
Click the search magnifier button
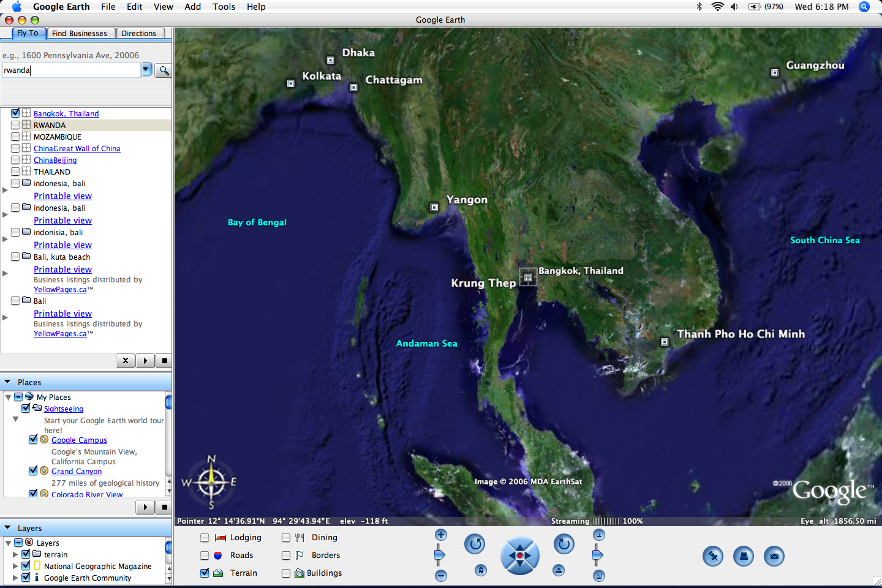[x=164, y=70]
